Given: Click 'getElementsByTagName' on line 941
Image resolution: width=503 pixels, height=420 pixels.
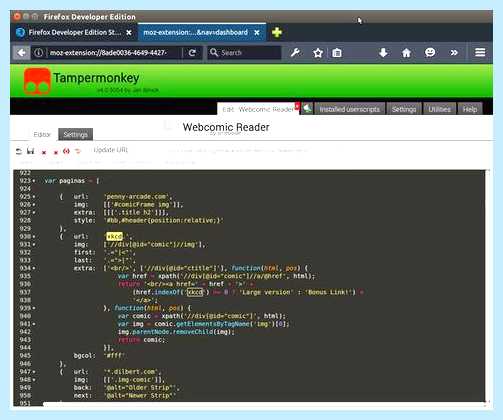Looking at the screenshot, I should pyautogui.click(x=212, y=324).
